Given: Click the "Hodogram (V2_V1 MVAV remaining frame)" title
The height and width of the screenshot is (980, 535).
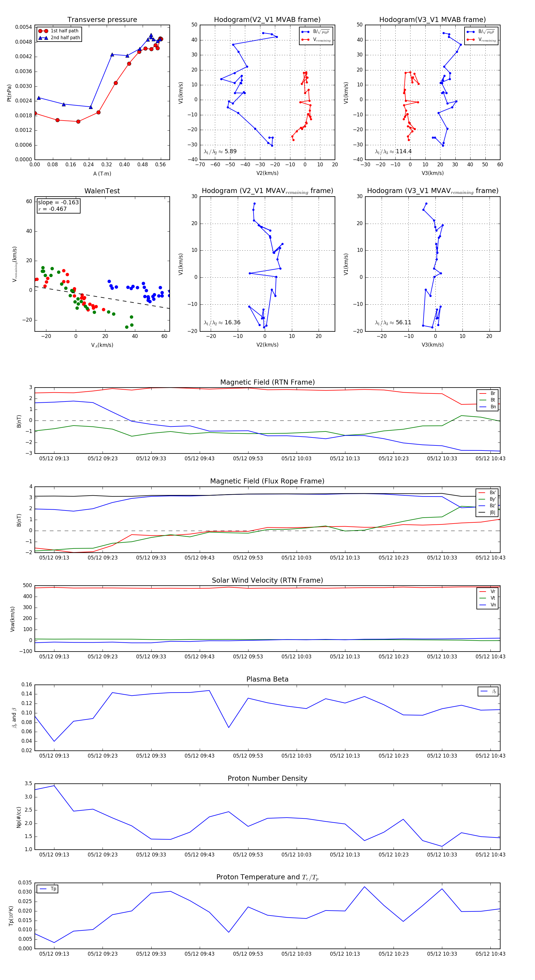Looking at the screenshot, I should 267,191.
